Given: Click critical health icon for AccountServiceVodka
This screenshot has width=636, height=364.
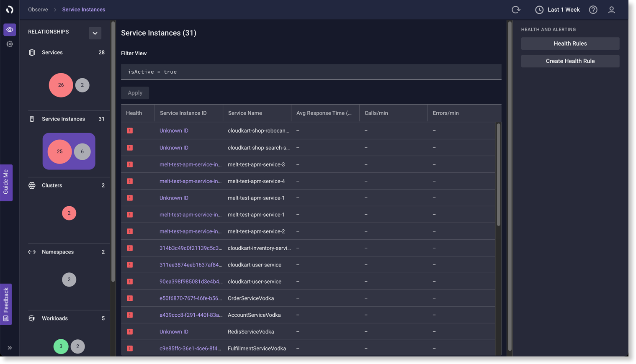Looking at the screenshot, I should point(130,315).
